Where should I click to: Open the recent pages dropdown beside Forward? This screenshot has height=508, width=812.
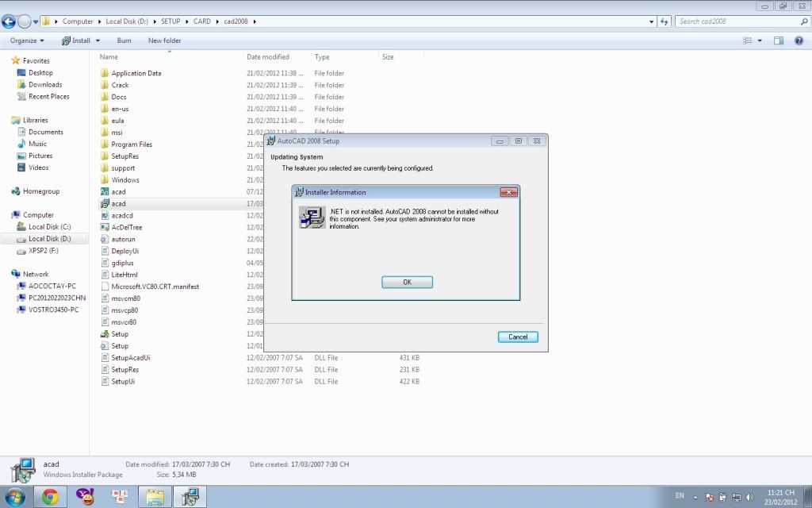click(36, 21)
